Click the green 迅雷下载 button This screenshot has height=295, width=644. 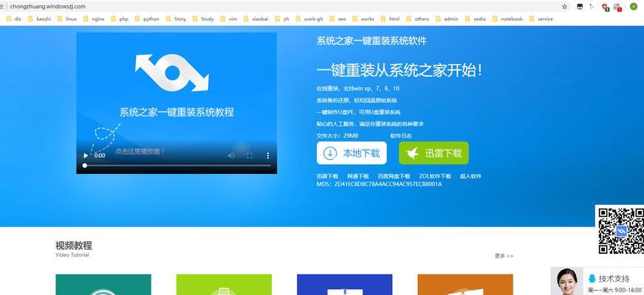click(434, 153)
